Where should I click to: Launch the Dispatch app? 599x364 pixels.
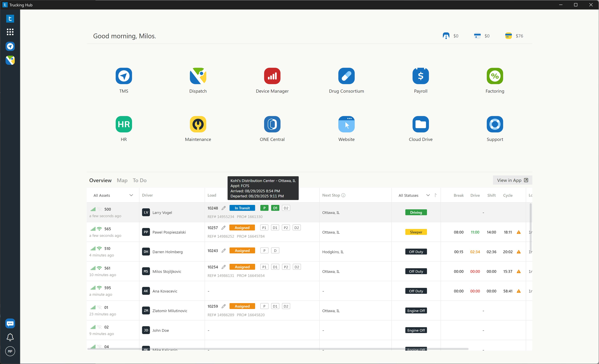tap(198, 76)
